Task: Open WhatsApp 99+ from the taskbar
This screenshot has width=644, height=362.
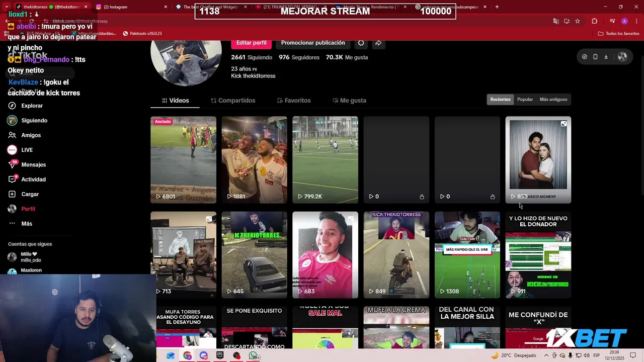Action: [254, 356]
